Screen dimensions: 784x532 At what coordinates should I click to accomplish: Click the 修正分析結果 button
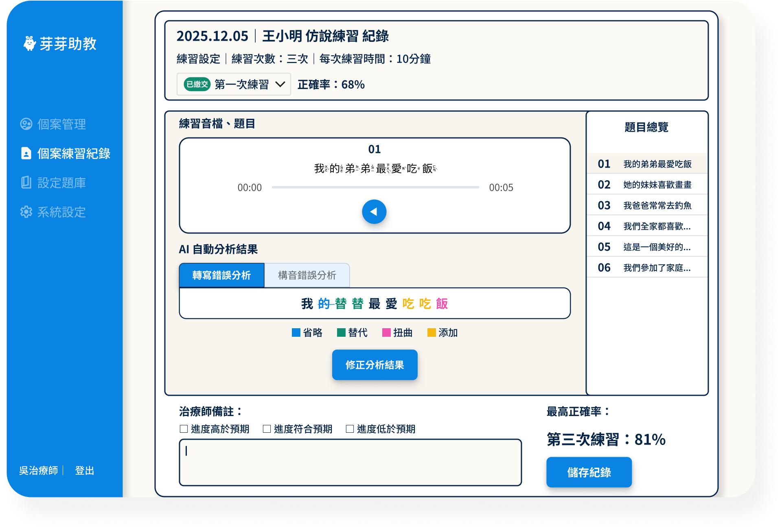374,365
